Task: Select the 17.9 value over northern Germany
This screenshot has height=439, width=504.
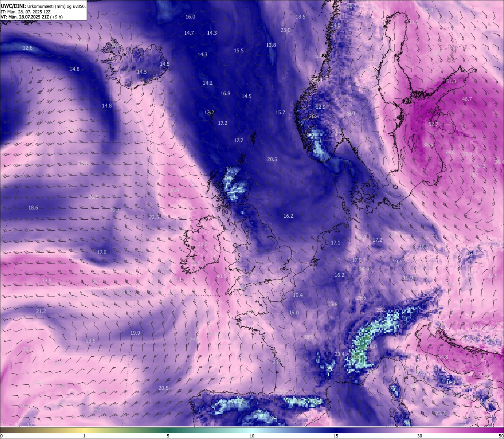Action: coord(357,260)
